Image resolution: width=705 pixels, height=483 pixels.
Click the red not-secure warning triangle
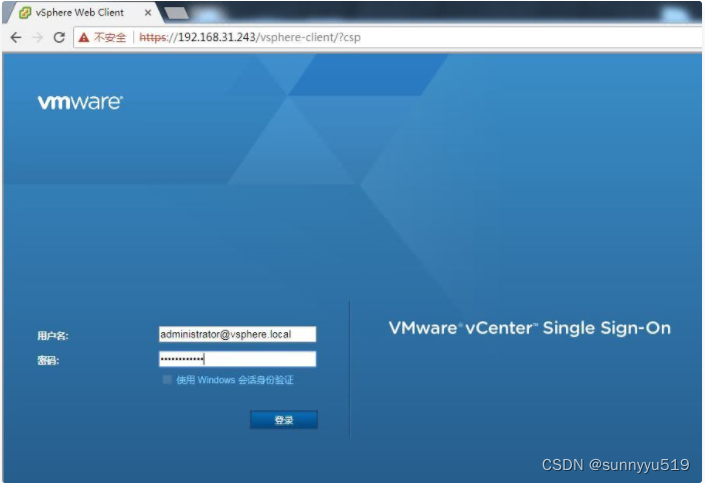coord(84,37)
